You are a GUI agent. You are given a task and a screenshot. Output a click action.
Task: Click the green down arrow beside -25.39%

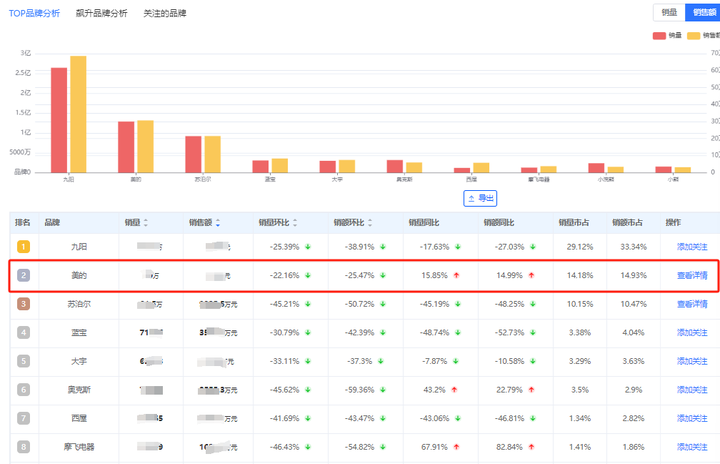click(308, 247)
